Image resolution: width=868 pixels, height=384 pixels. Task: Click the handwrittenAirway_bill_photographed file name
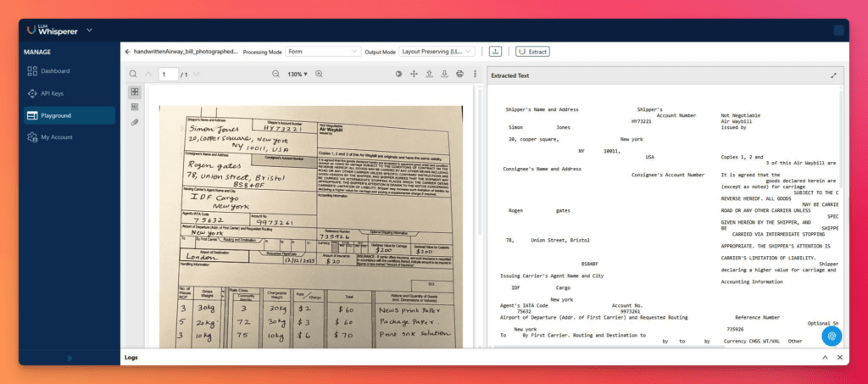[186, 52]
